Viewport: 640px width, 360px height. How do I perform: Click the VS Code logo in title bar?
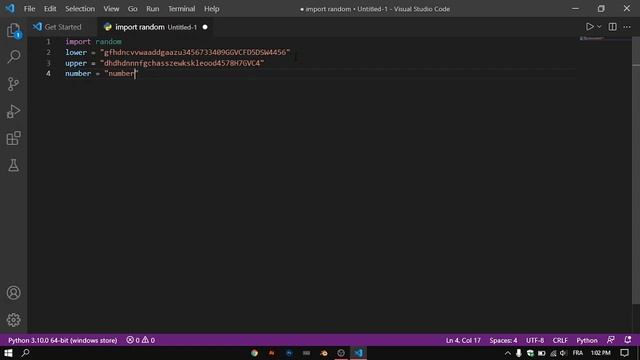[10, 8]
